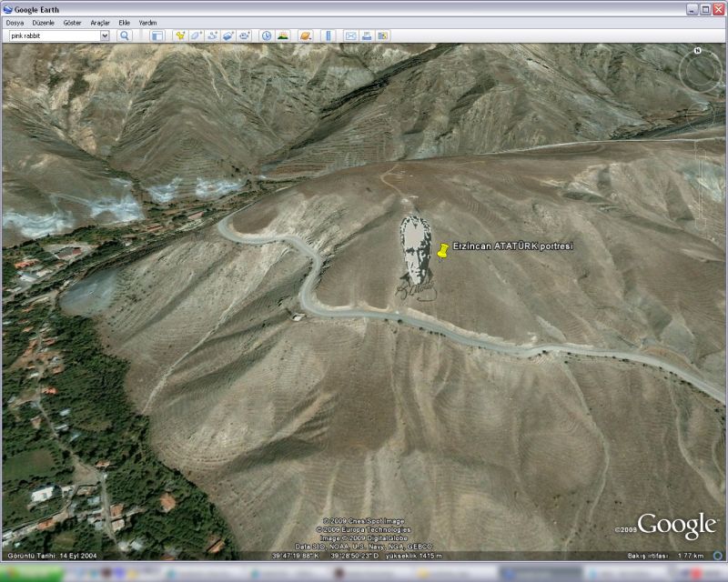This screenshot has width=728, height=582.
Task: Click the Google Earth title bar icon
Action: tap(8, 9)
